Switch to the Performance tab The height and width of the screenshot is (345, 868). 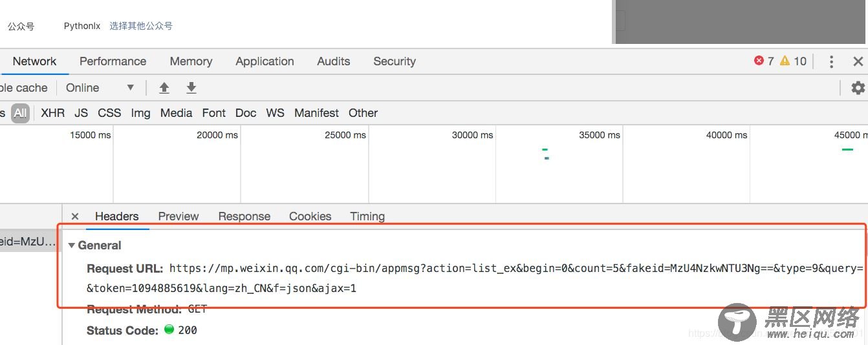coord(113,61)
